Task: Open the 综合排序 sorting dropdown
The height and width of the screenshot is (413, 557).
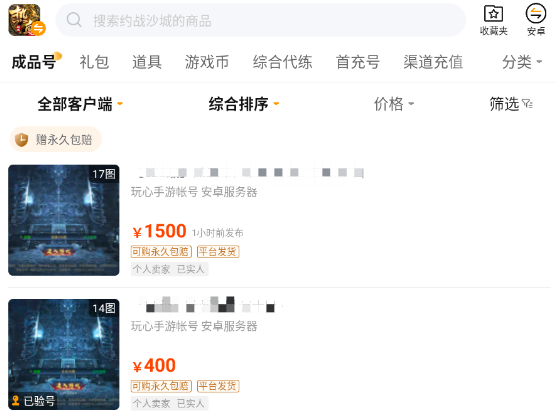Action: tap(244, 104)
